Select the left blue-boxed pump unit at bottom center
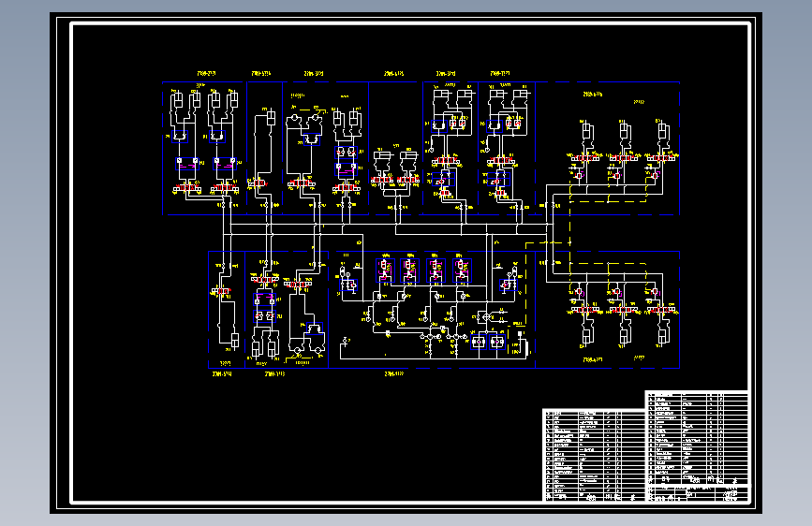Screen dimensions: 812x526 [479, 342]
